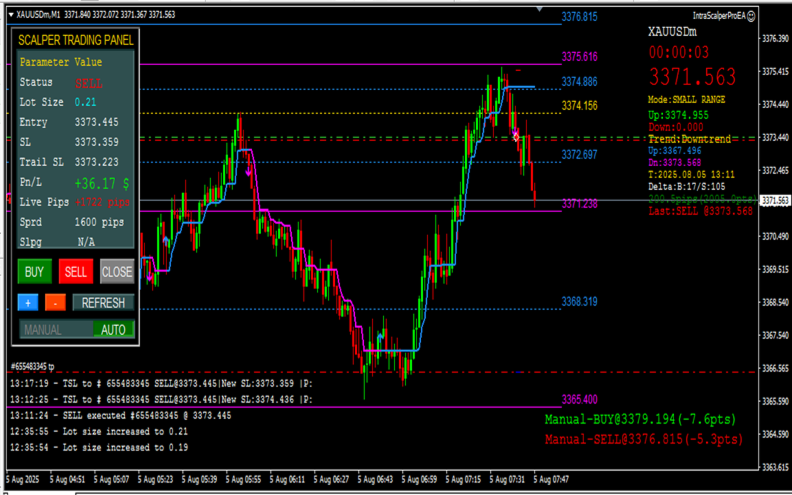
Task: Click the white diamond sell entry marker
Action: [516, 137]
